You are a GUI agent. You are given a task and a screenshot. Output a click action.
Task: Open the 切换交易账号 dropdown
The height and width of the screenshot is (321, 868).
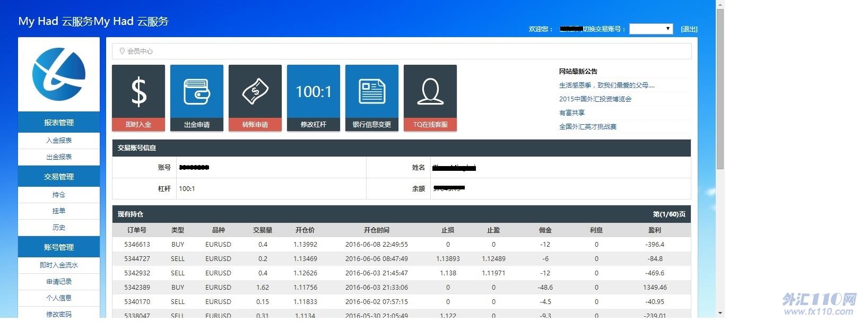coord(651,29)
